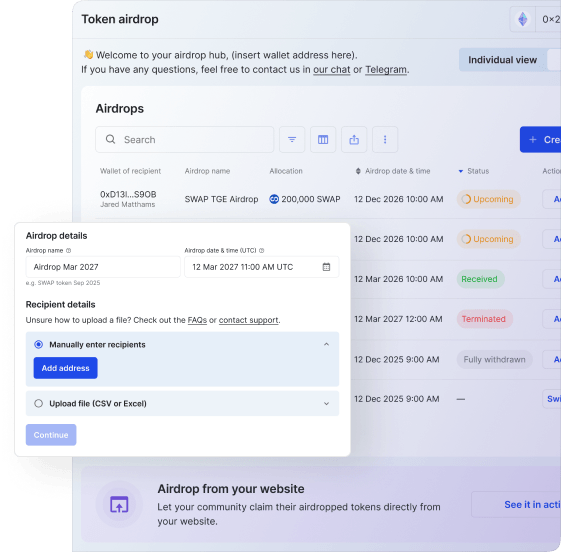Click the Allocation column header
The height and width of the screenshot is (552, 561).
click(286, 171)
